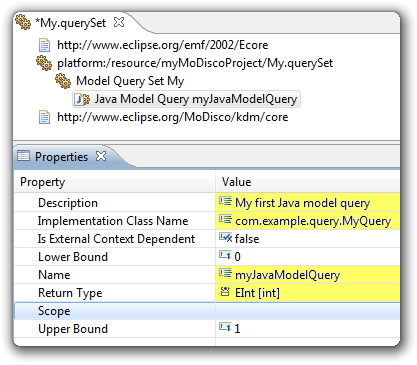Select the Java Model Query myJavaModelQuery item
The height and width of the screenshot is (365, 417).
[186, 99]
